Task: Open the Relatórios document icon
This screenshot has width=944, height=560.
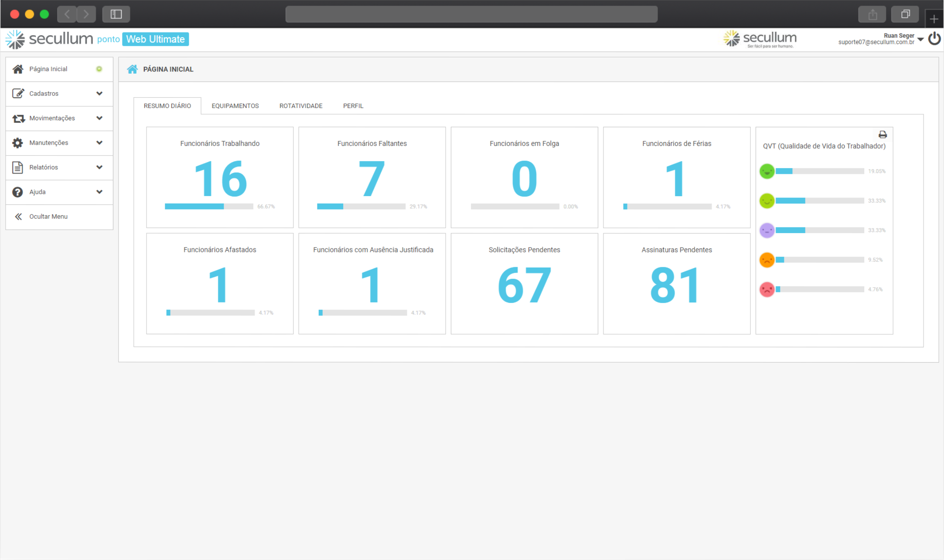Action: [17, 167]
